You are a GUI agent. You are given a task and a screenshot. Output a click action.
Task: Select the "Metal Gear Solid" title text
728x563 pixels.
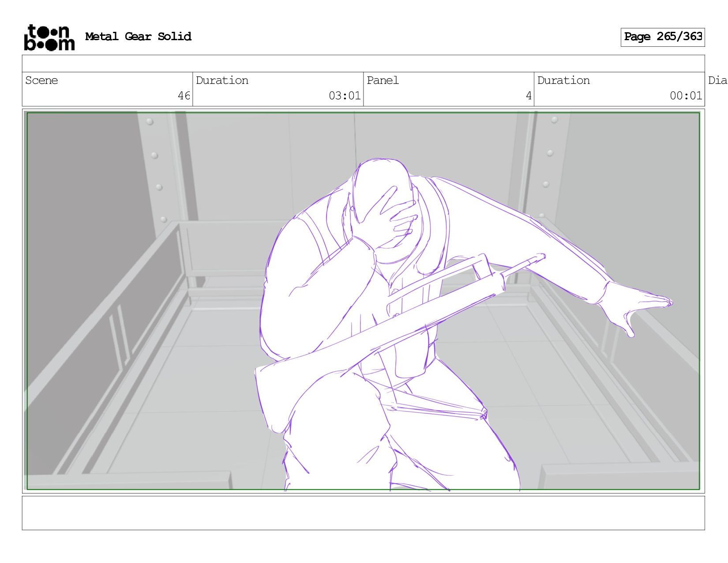(x=138, y=37)
